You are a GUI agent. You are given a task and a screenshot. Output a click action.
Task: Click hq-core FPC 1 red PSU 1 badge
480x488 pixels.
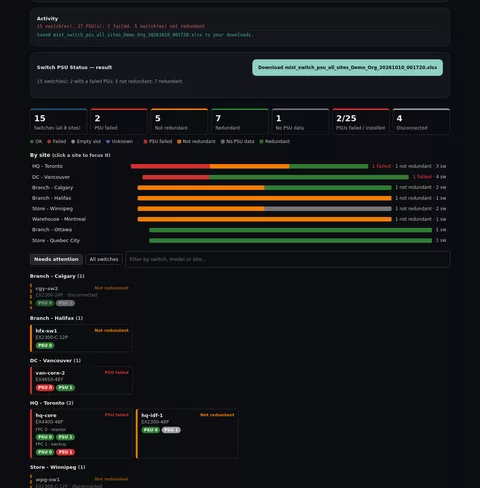(65, 452)
